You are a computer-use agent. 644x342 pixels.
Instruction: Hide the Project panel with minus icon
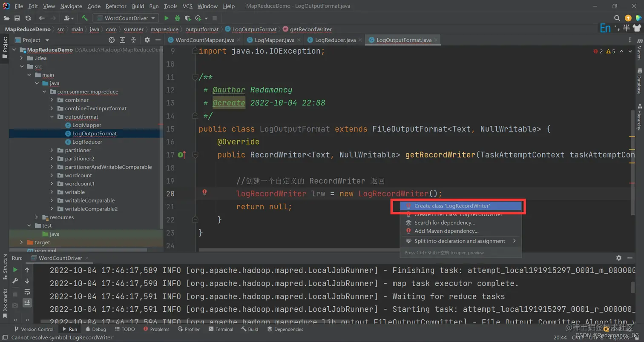pos(158,40)
